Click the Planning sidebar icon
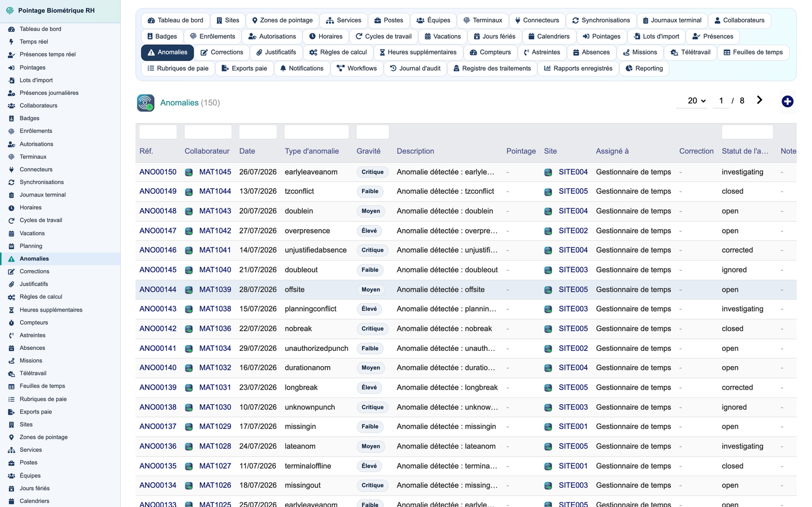Screen dimensions: 812x507 point(11,246)
